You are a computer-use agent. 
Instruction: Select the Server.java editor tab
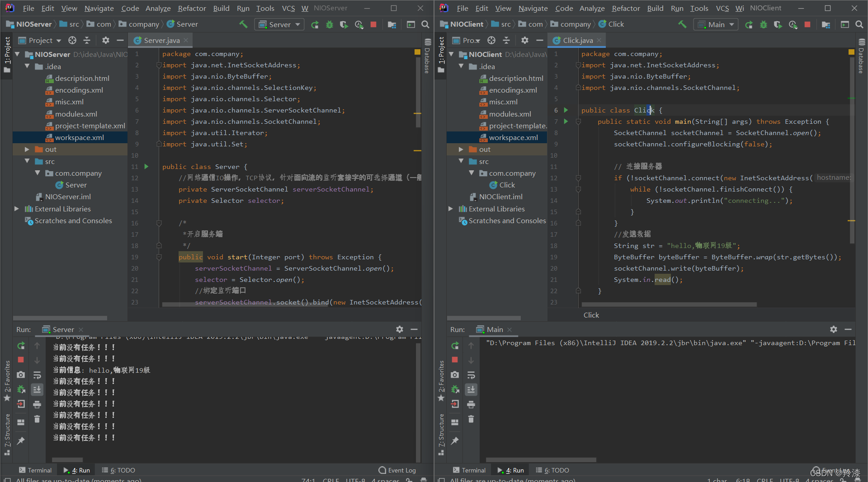[161, 40]
